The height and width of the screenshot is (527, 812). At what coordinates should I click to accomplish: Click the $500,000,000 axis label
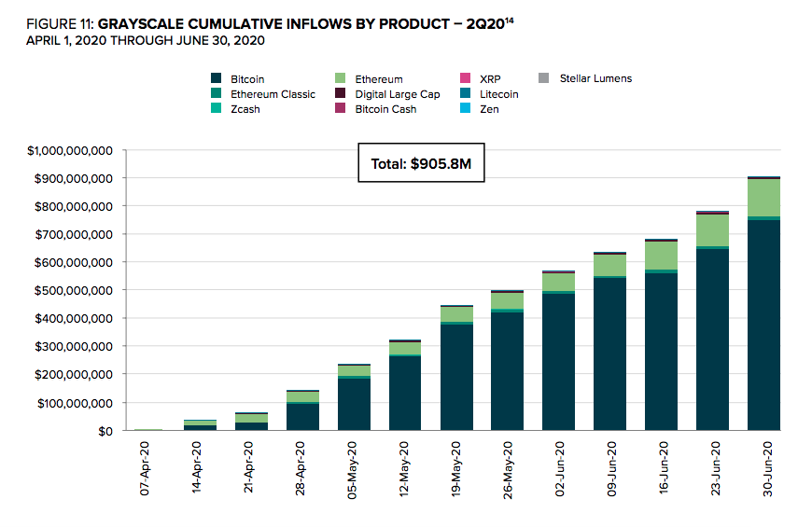point(74,290)
